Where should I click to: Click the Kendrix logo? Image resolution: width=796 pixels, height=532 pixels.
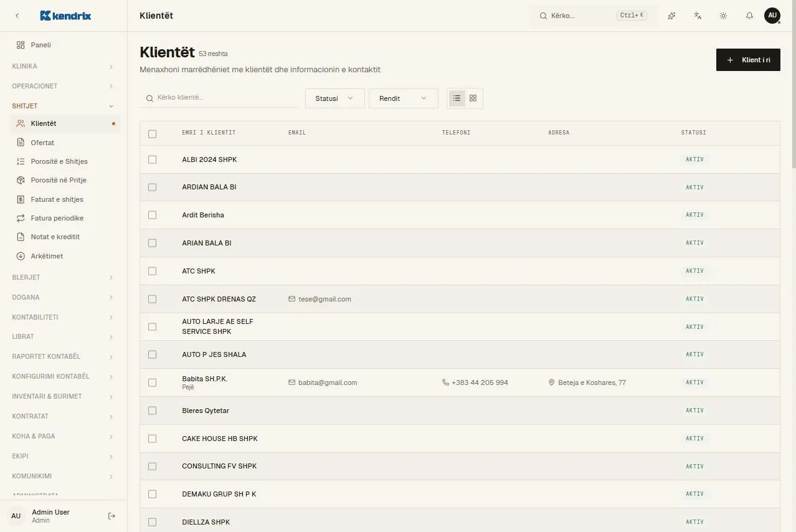point(65,16)
